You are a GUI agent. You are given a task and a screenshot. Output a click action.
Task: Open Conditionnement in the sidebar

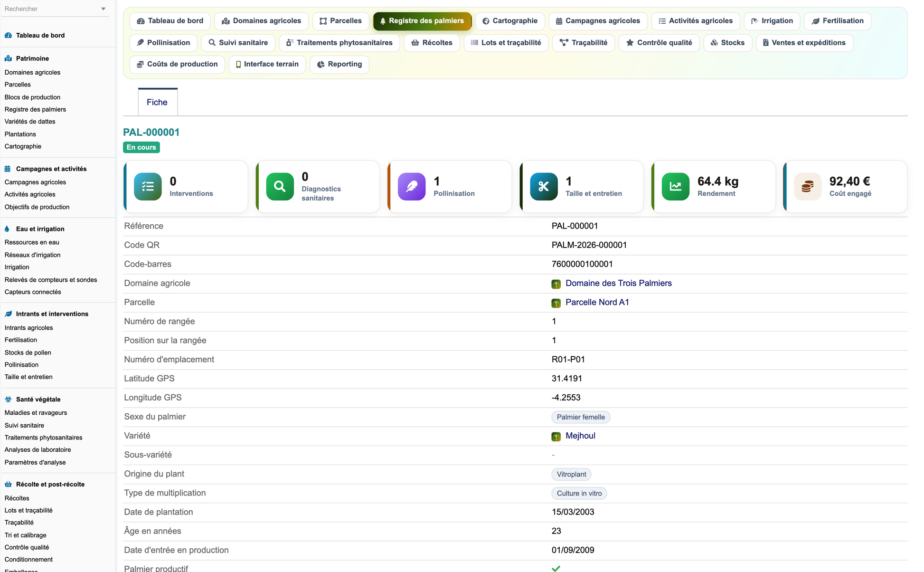point(28,560)
